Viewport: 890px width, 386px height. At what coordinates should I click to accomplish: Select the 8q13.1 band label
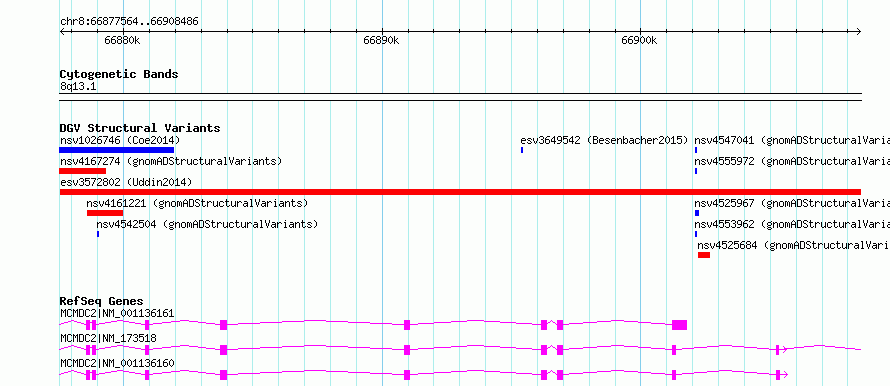pos(78,86)
